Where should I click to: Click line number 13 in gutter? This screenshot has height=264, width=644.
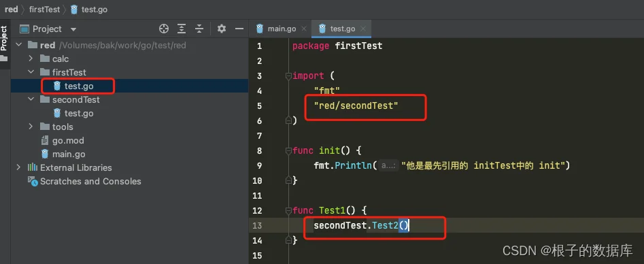coord(257,225)
